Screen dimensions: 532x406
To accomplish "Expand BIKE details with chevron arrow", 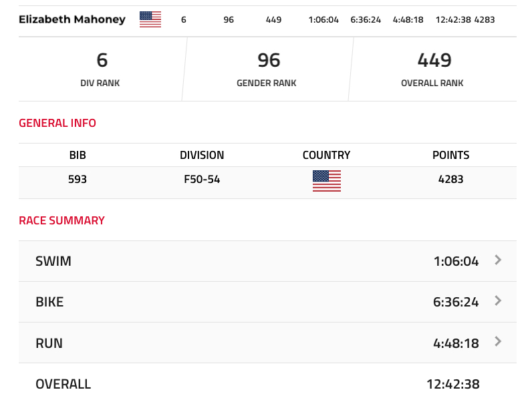I will pos(498,300).
